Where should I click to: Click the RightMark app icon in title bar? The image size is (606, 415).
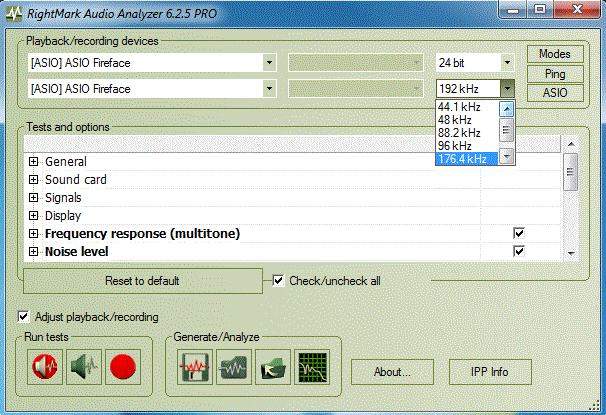[12, 11]
